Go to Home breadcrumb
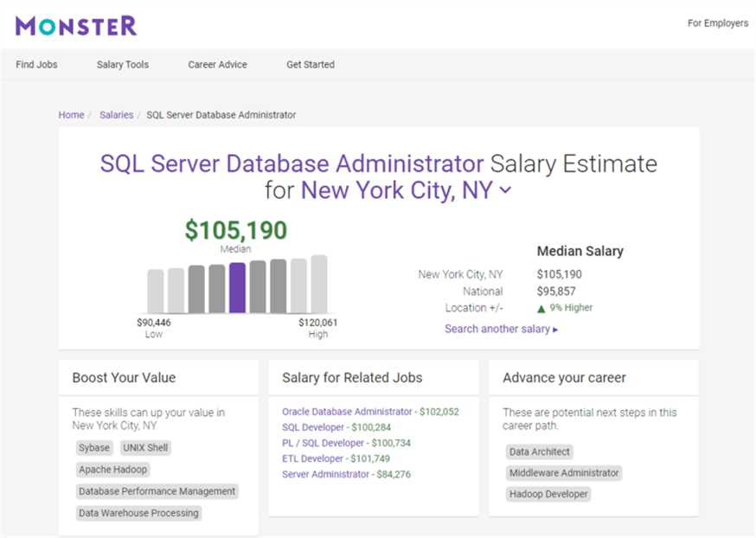Image resolution: width=756 pixels, height=538 pixels. [71, 115]
